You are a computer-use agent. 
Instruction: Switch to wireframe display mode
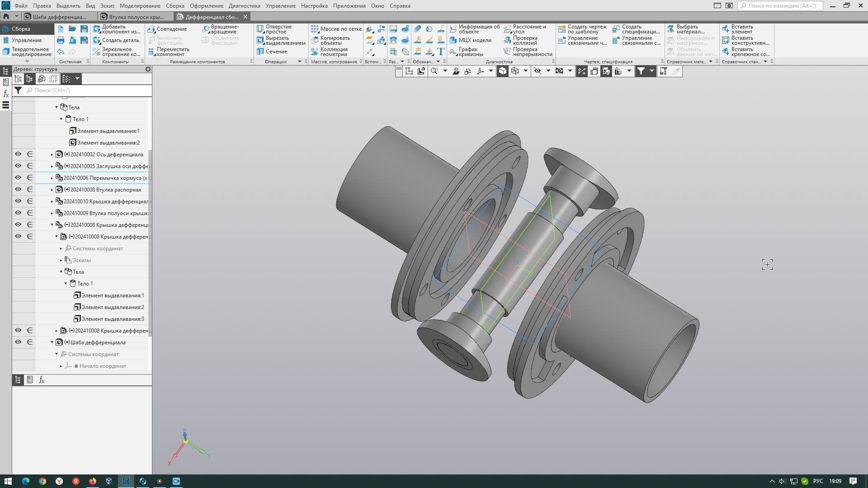[x=515, y=71]
